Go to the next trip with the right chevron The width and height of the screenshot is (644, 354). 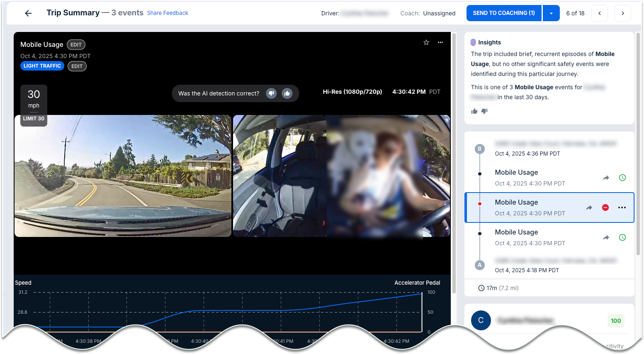point(622,13)
